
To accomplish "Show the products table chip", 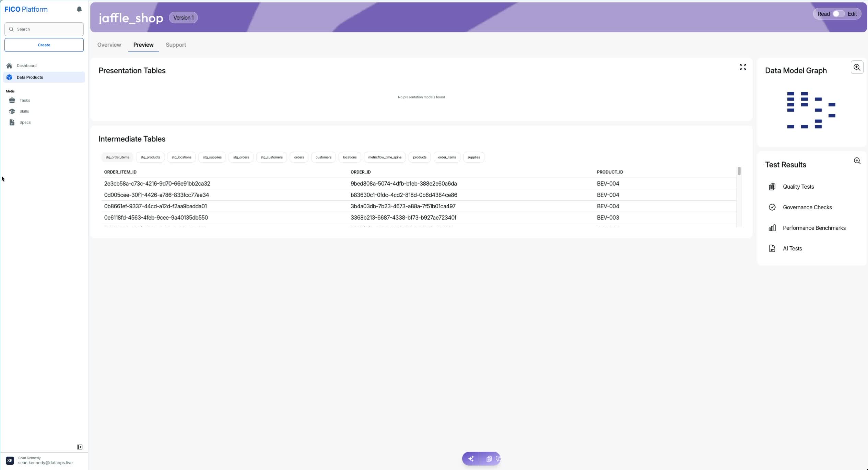I will click(x=420, y=157).
